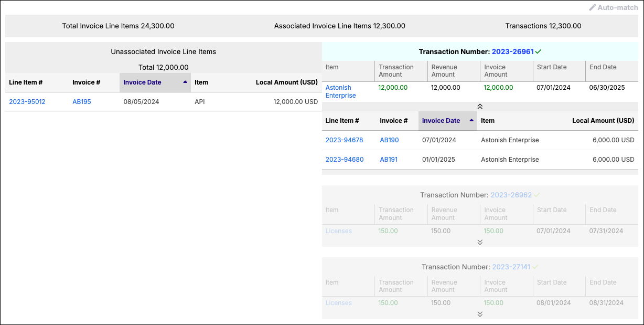Click checkmark beside transaction 2023-27141
Screen dimensions: 644x325
pyautogui.click(x=535, y=267)
